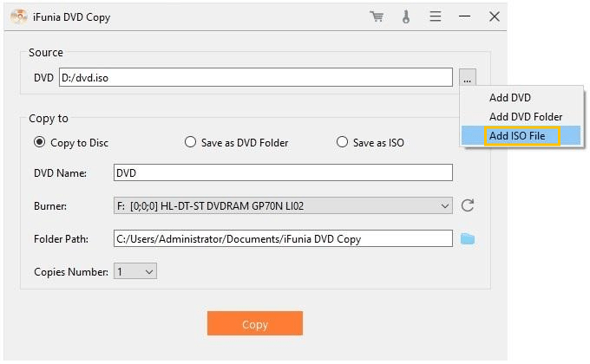Choose the Save as ISO option
This screenshot has width=590, height=364.
coord(342,142)
